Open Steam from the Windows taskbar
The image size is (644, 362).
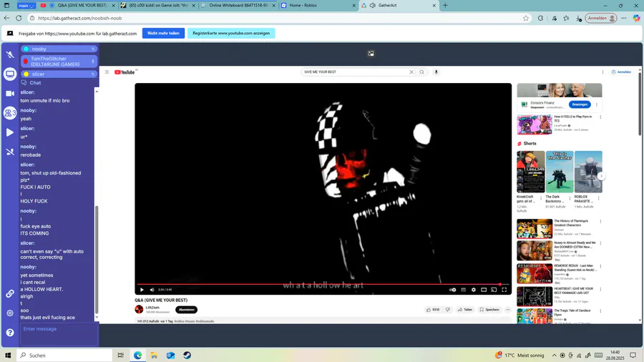click(x=187, y=355)
